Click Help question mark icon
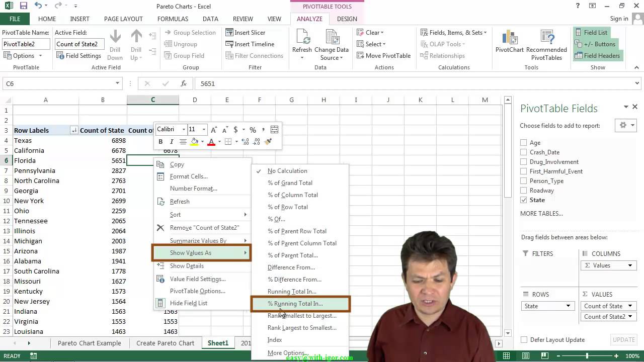The height and width of the screenshot is (362, 644). point(578,6)
